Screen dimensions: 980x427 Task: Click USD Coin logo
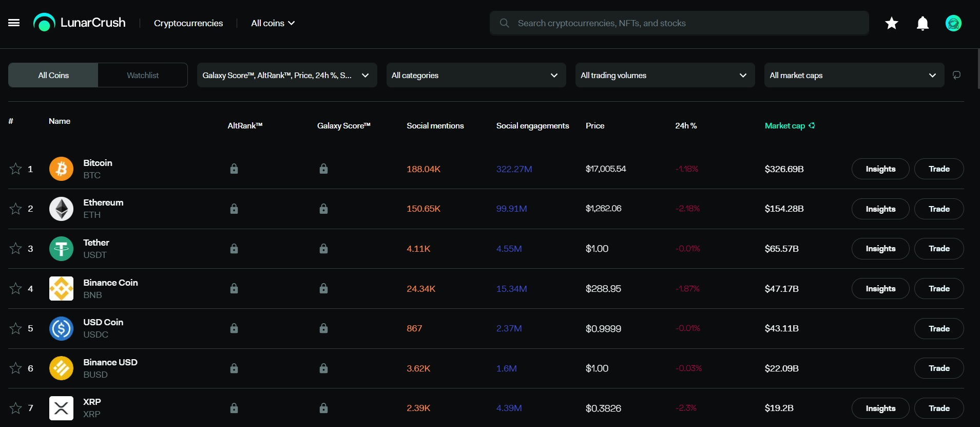point(61,328)
